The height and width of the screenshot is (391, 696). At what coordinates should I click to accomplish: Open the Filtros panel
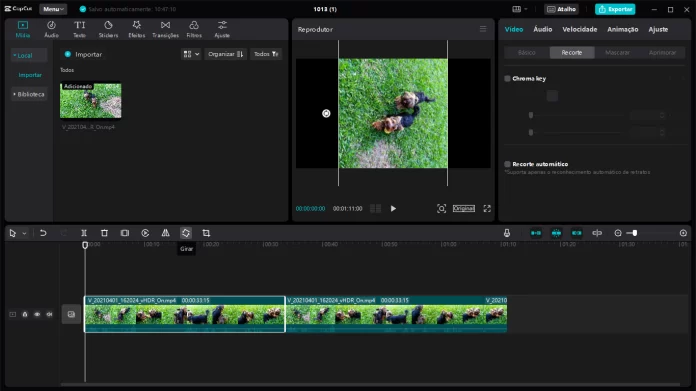click(x=194, y=29)
